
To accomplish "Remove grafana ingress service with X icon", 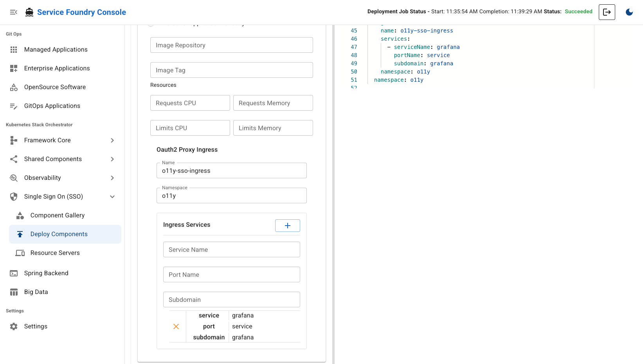I will [176, 326].
